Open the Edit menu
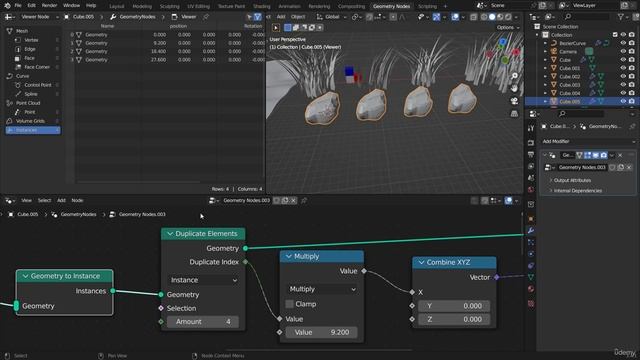The width and height of the screenshot is (640, 360). click(x=31, y=6)
